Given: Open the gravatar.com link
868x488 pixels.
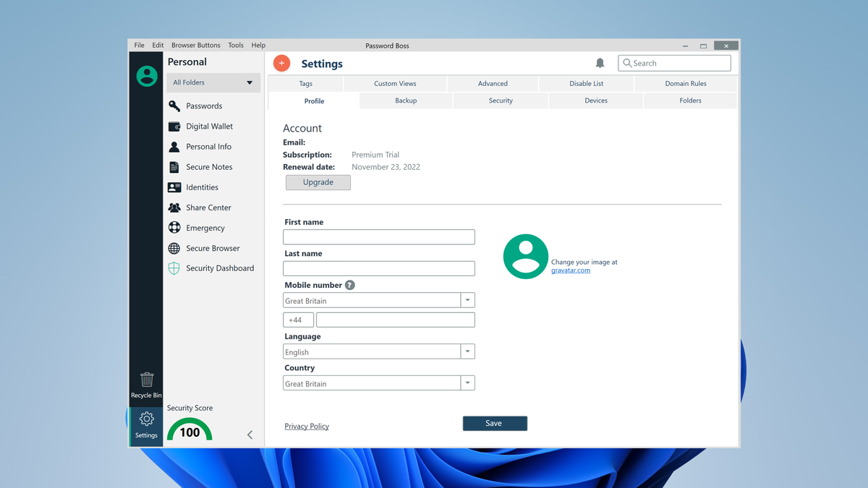Looking at the screenshot, I should click(x=570, y=270).
